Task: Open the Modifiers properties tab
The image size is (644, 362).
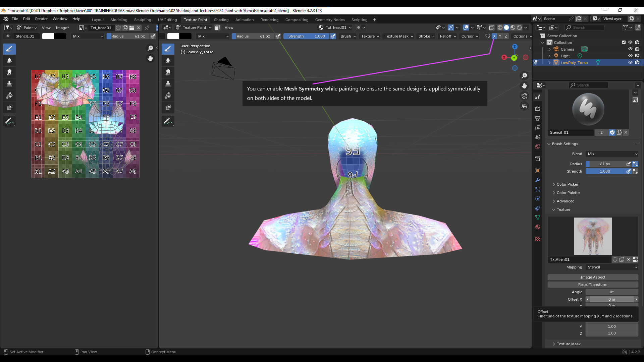Action: pos(538,180)
